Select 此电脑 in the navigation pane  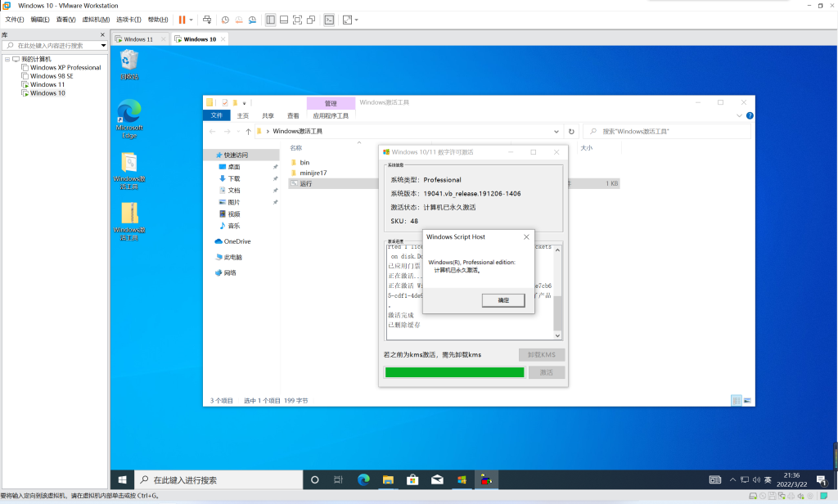[229, 257]
